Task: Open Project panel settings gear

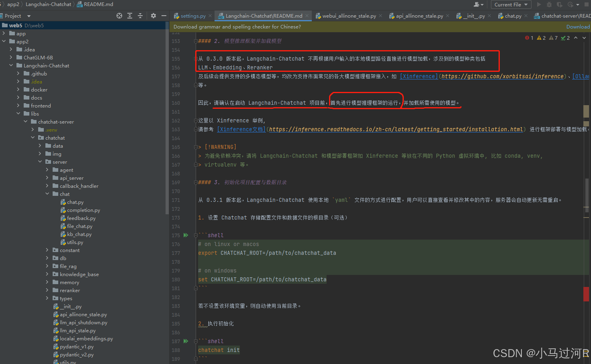Action: pos(153,16)
